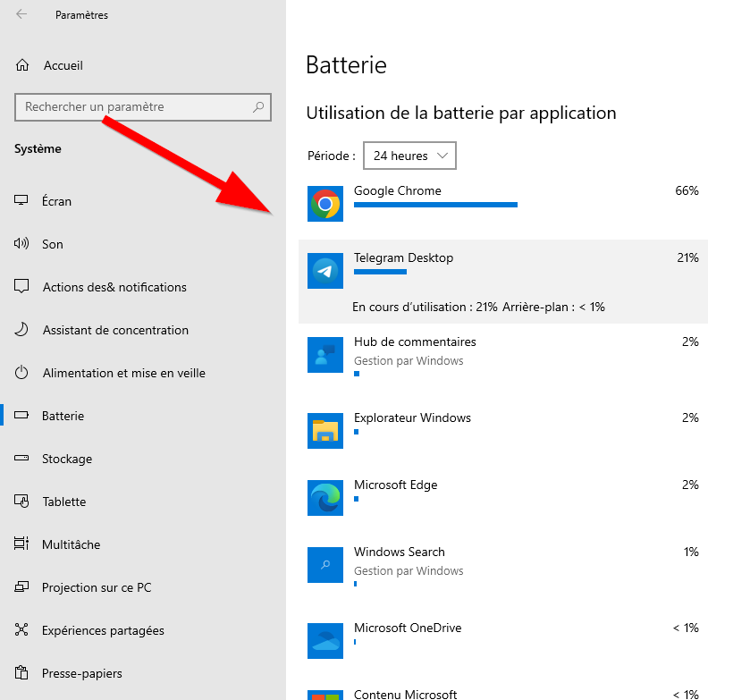Go to Tablette settings
The height and width of the screenshot is (700, 750).
click(64, 502)
